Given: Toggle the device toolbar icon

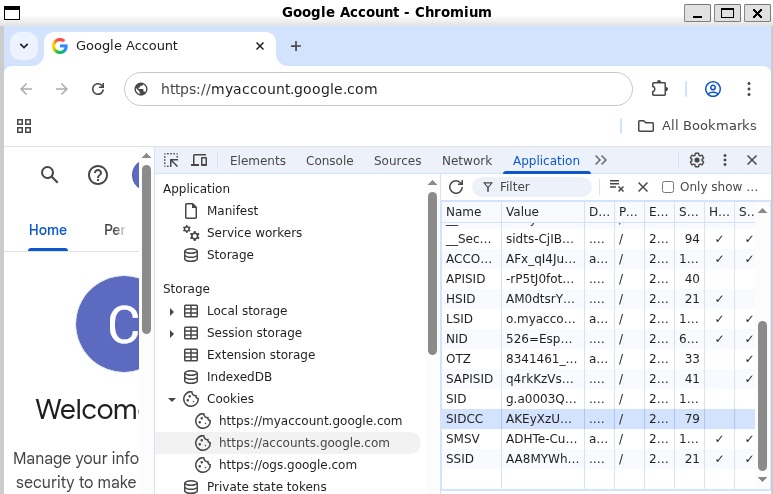Looking at the screenshot, I should 199,160.
